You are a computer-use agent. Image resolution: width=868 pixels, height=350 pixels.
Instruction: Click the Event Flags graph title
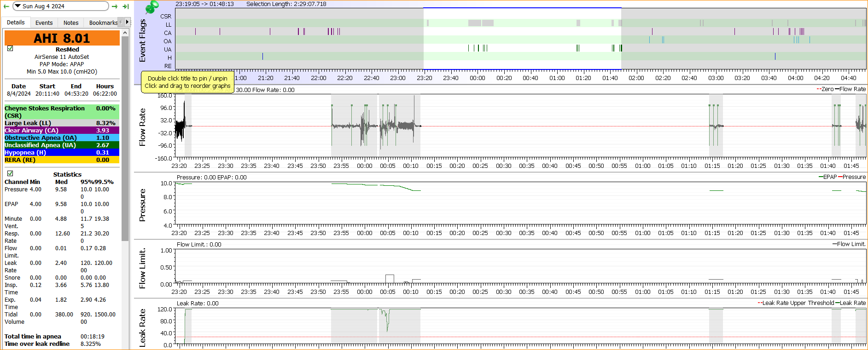point(142,41)
